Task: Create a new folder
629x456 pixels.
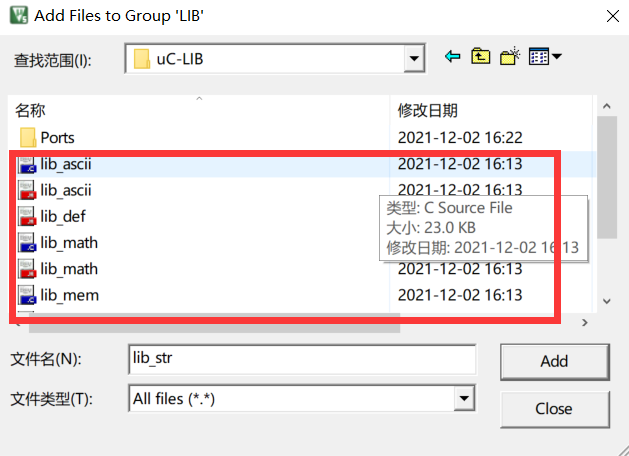Action: coord(510,57)
